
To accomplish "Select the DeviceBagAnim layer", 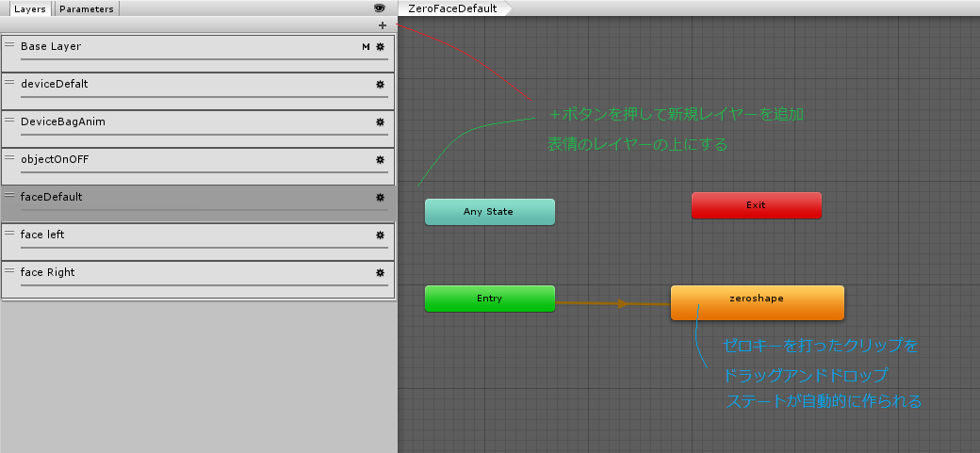I will pos(198,129).
